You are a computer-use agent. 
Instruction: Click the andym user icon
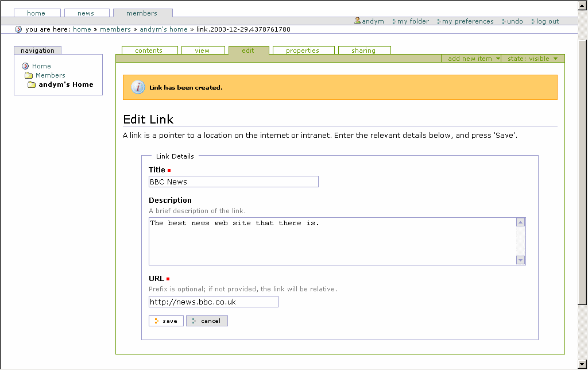[357, 21]
